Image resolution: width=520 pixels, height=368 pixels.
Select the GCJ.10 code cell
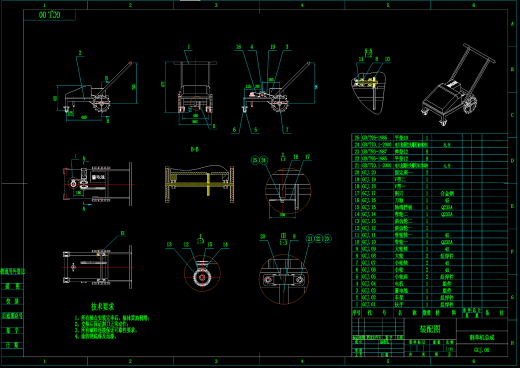tap(369, 242)
